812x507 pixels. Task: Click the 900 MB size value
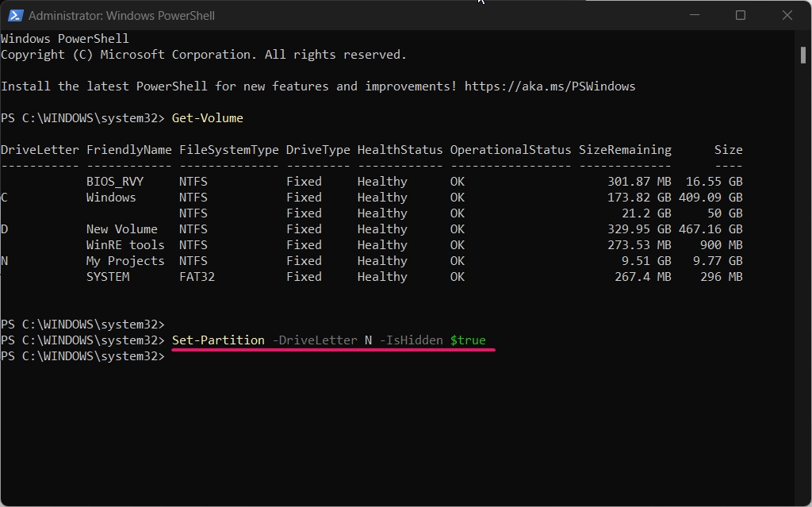[722, 245]
